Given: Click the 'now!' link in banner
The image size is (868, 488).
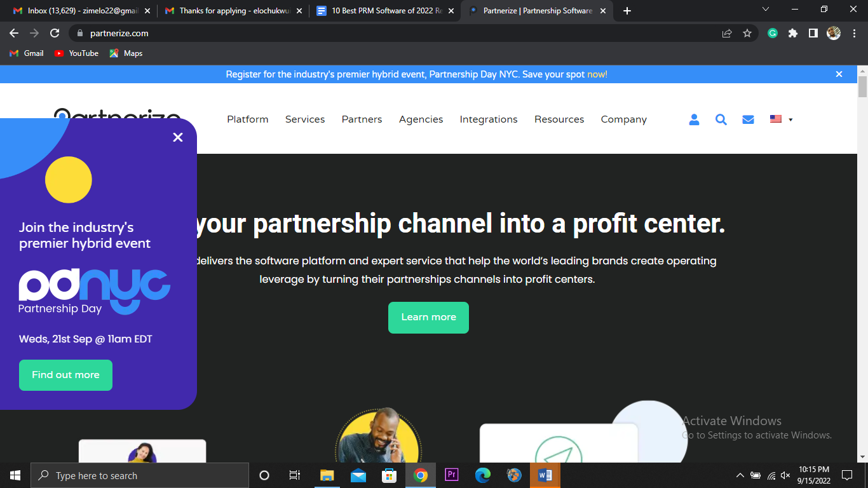Looking at the screenshot, I should pos(597,74).
